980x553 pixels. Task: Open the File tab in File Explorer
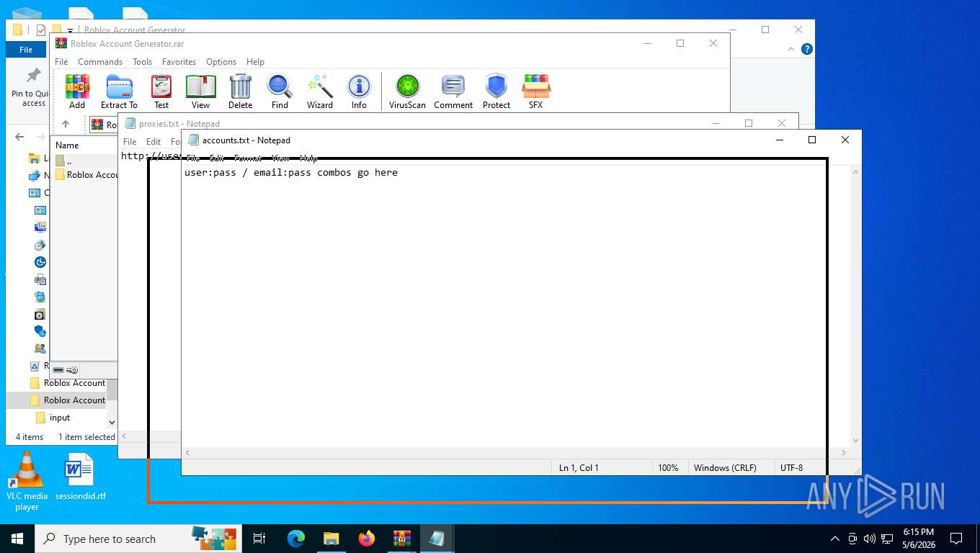click(x=26, y=50)
